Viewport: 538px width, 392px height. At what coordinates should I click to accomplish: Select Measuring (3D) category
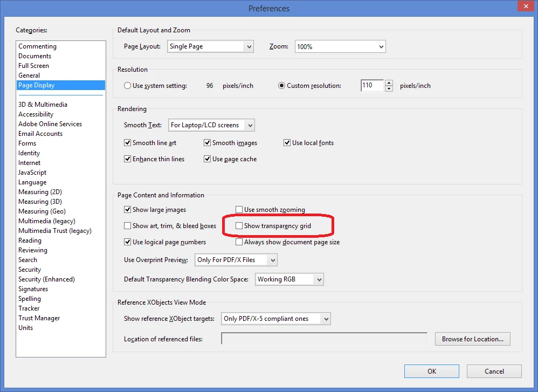click(40, 202)
